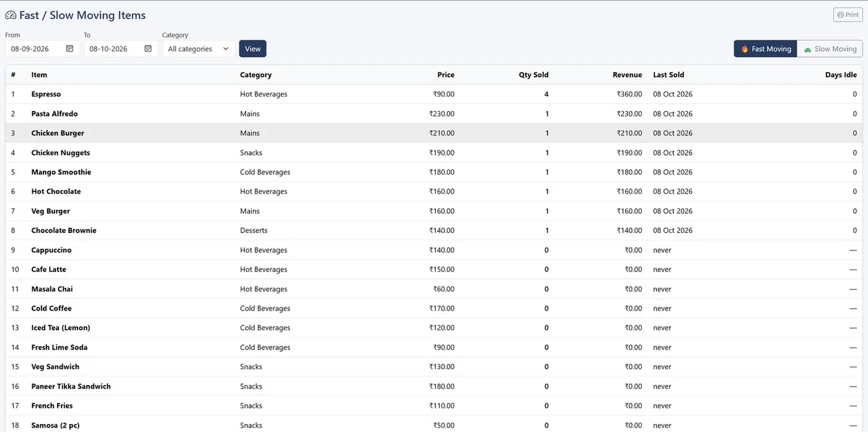Viewport: 868px width, 432px height.
Task: Select the Chocolate Brownie item name
Action: [64, 231]
